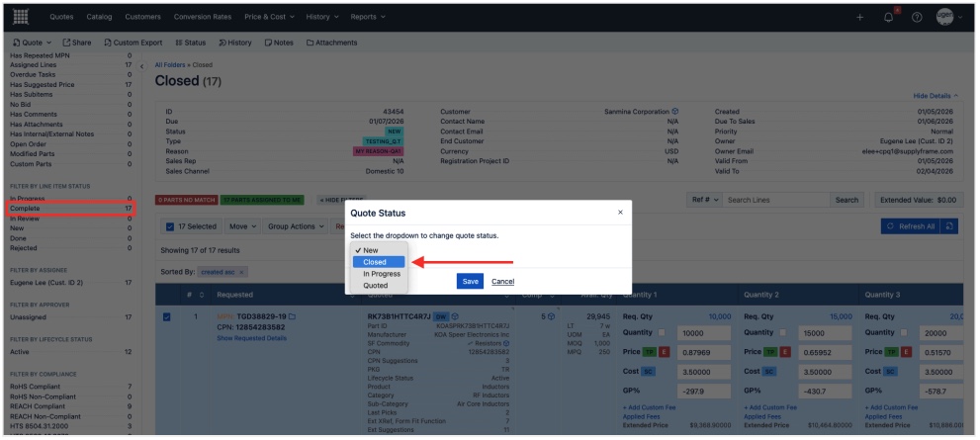The height and width of the screenshot is (440, 980).
Task: Toggle checkbox for line item row 1
Action: point(166,316)
